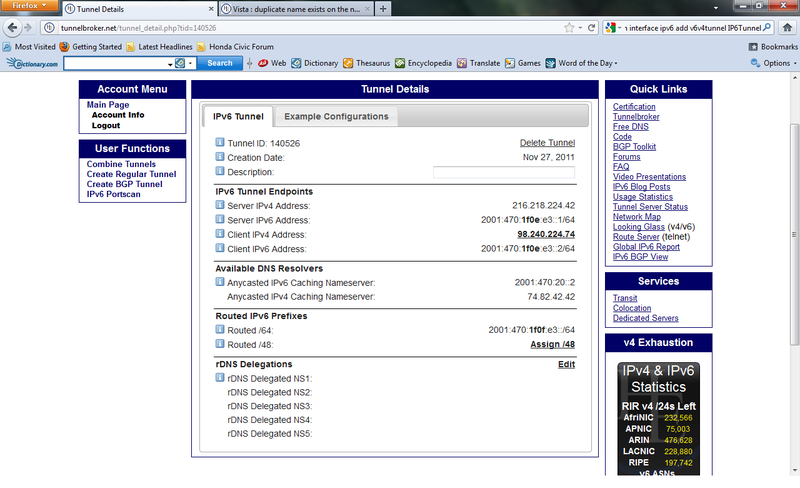Click the Delete Tunnel link
Image resolution: width=800 pixels, height=488 pixels.
(x=547, y=143)
